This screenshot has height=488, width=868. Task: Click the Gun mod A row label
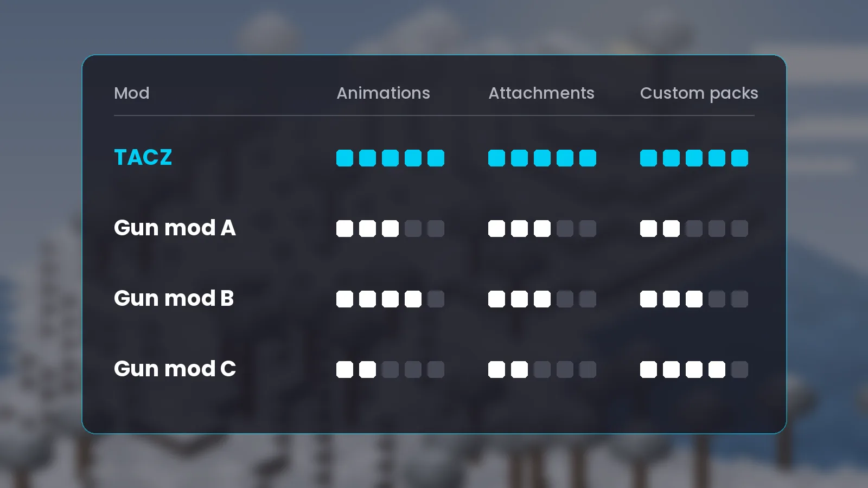tap(175, 228)
